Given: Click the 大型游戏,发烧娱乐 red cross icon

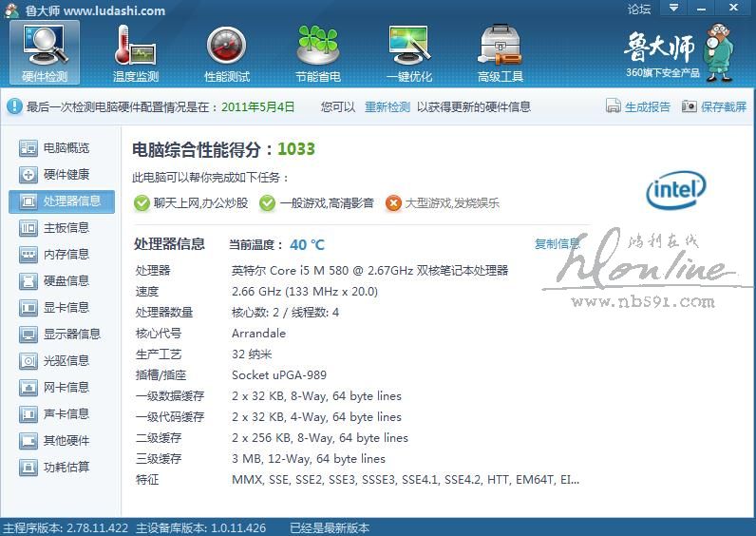Looking at the screenshot, I should tap(393, 203).
